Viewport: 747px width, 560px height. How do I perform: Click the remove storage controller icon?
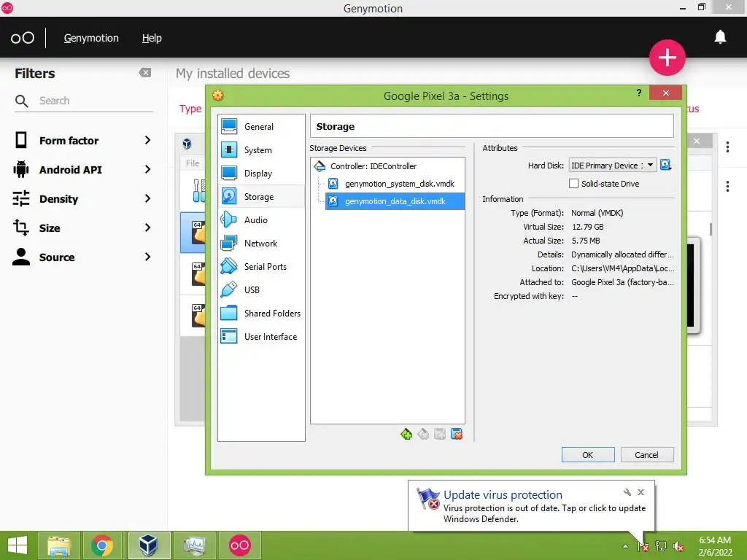pyautogui.click(x=423, y=434)
